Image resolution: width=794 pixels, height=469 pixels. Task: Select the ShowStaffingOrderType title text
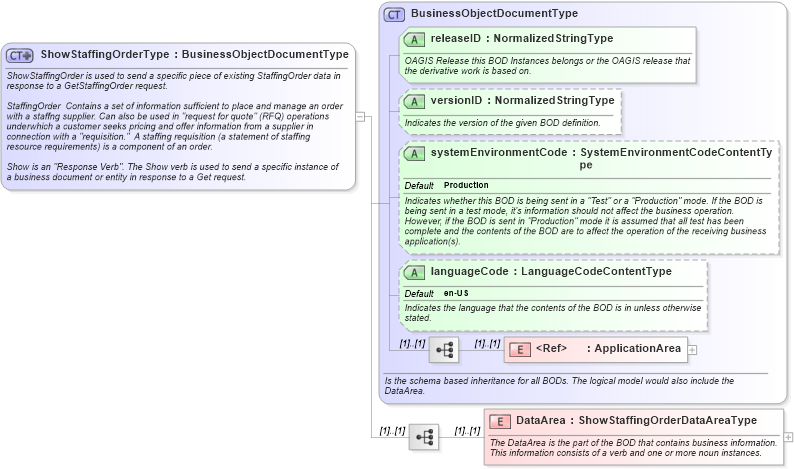pos(194,54)
